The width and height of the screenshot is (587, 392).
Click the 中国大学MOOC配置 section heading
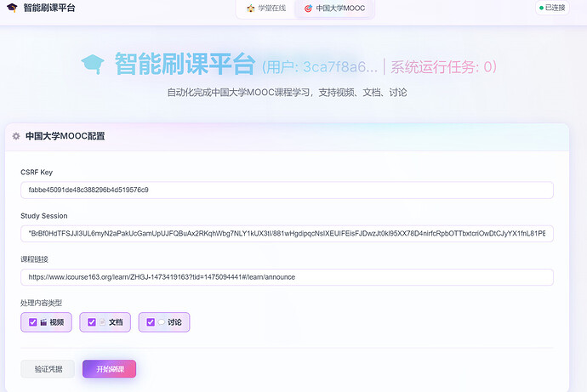point(66,136)
